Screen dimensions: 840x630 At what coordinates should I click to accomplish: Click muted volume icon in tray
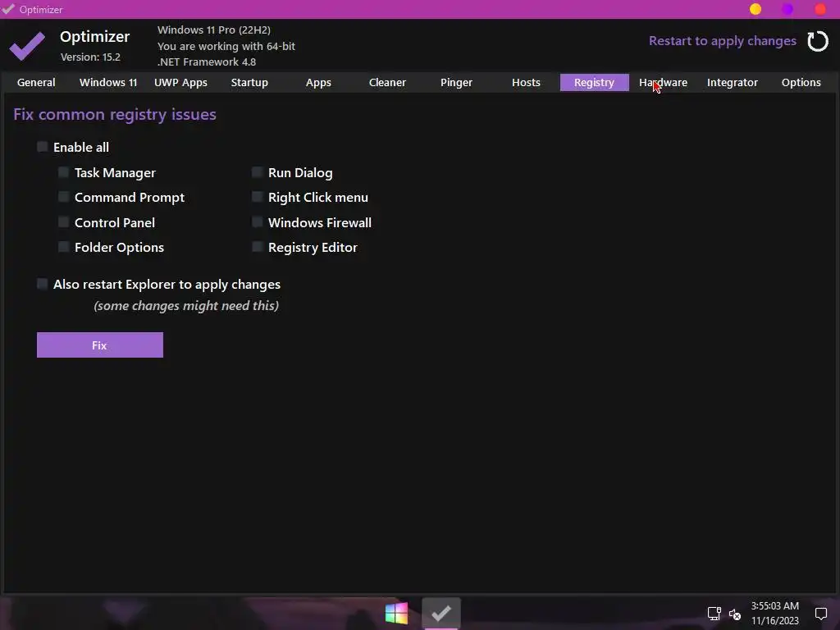[735, 614]
